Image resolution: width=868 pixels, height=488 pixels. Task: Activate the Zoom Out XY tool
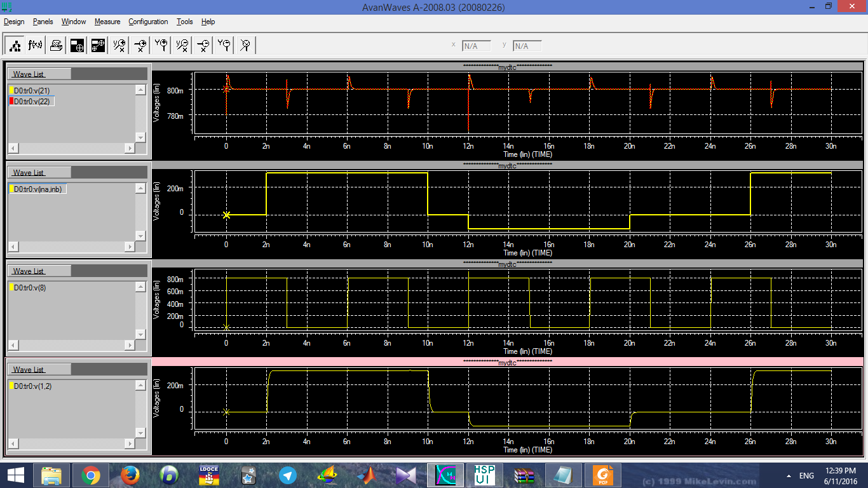tap(182, 44)
